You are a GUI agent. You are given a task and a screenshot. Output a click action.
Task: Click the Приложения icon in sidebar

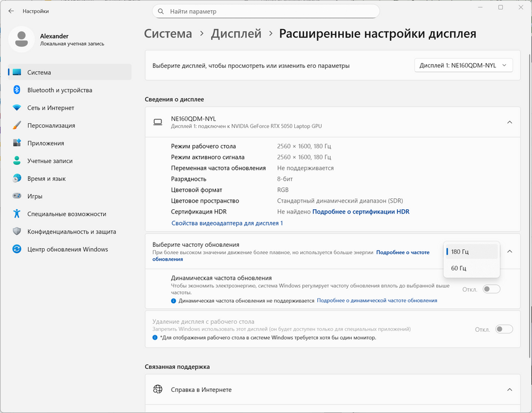[x=17, y=143]
